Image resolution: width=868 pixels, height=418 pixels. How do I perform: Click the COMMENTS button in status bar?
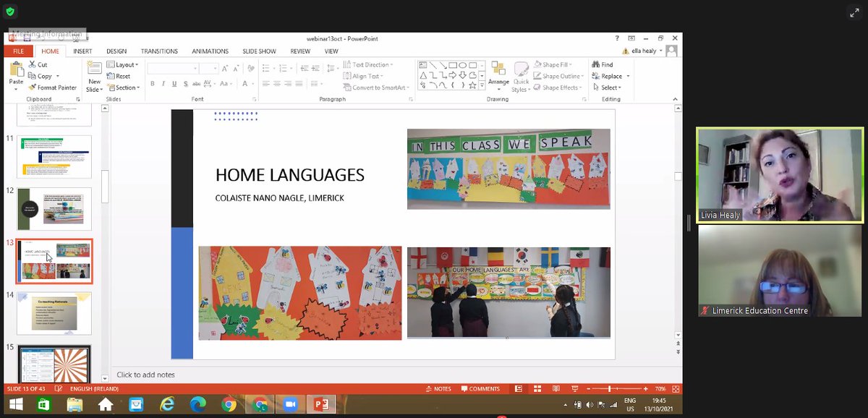(x=480, y=389)
